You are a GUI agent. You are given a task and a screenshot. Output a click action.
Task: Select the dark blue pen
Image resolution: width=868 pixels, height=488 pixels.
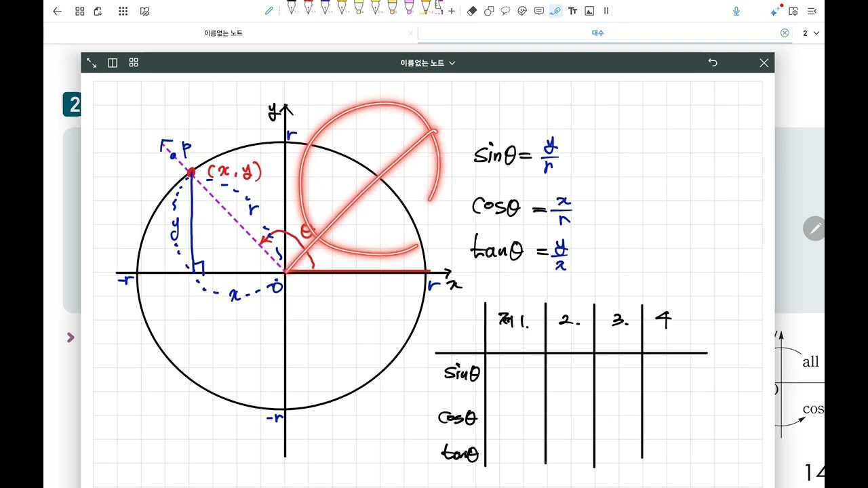325,8
